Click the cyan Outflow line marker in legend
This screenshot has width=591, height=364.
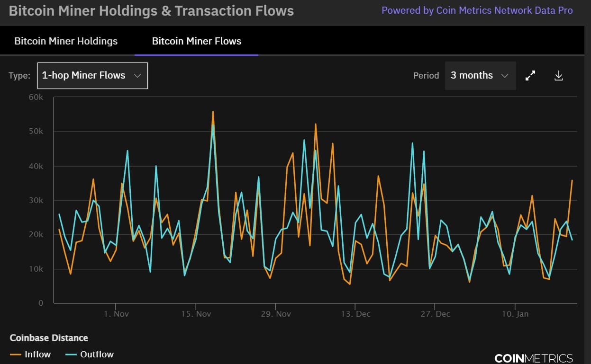tap(71, 355)
